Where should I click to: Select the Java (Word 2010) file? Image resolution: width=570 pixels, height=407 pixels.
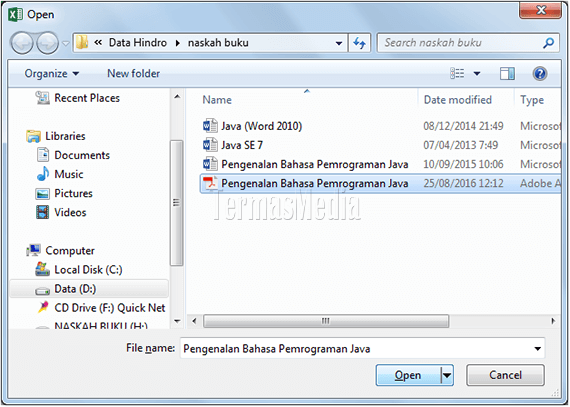[262, 126]
